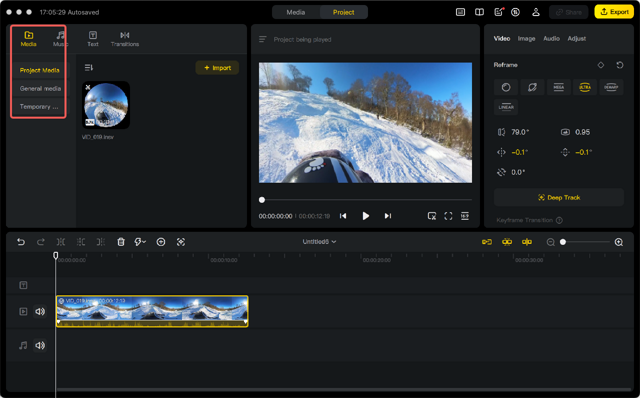Viewport: 640px width, 398px height.
Task: Open the media sort order icon
Action: (x=89, y=67)
